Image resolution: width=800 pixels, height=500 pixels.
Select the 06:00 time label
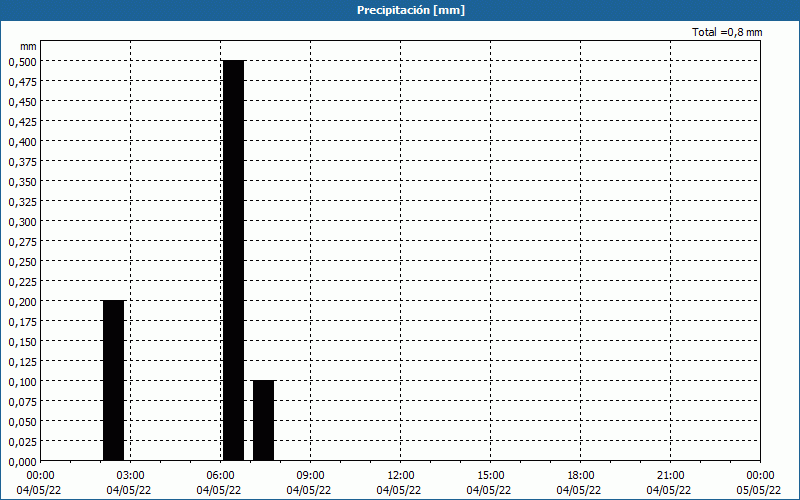(x=220, y=476)
